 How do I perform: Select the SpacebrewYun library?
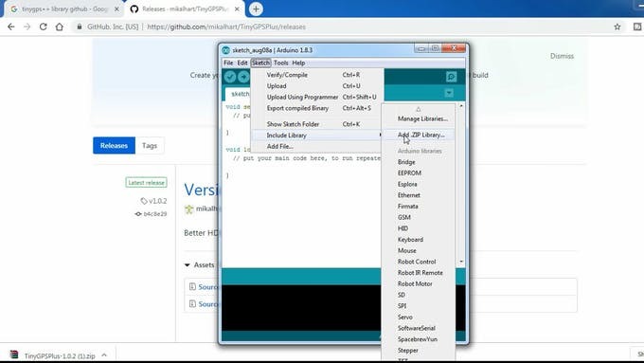point(418,339)
